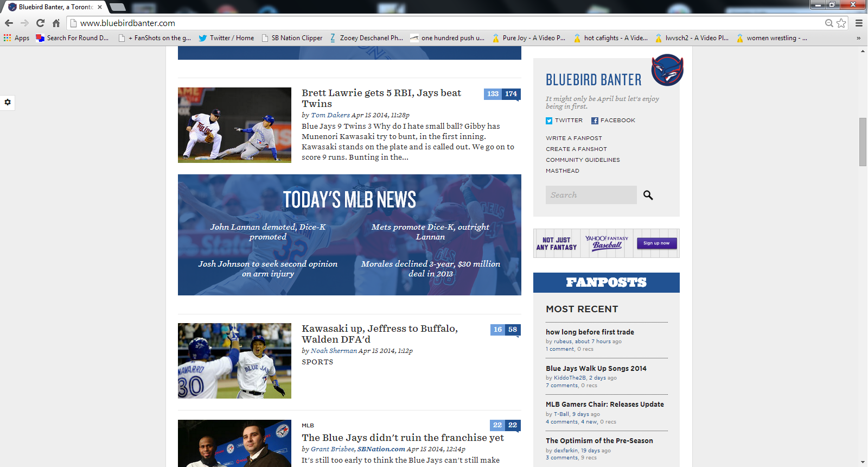Image resolution: width=868 pixels, height=467 pixels.
Task: Open WRITE A FANPOST link
Action: 574,138
